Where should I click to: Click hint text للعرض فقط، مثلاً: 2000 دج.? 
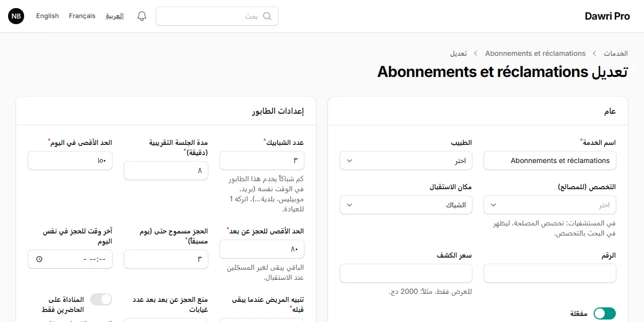(431, 291)
